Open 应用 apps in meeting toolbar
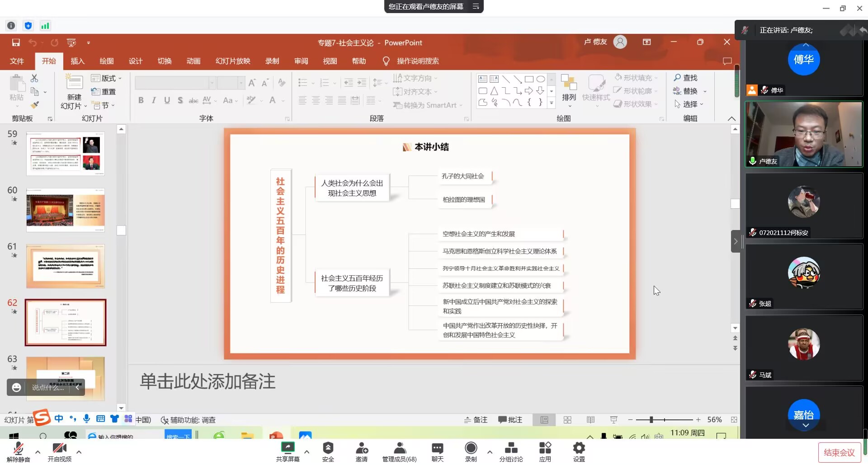 (x=545, y=452)
